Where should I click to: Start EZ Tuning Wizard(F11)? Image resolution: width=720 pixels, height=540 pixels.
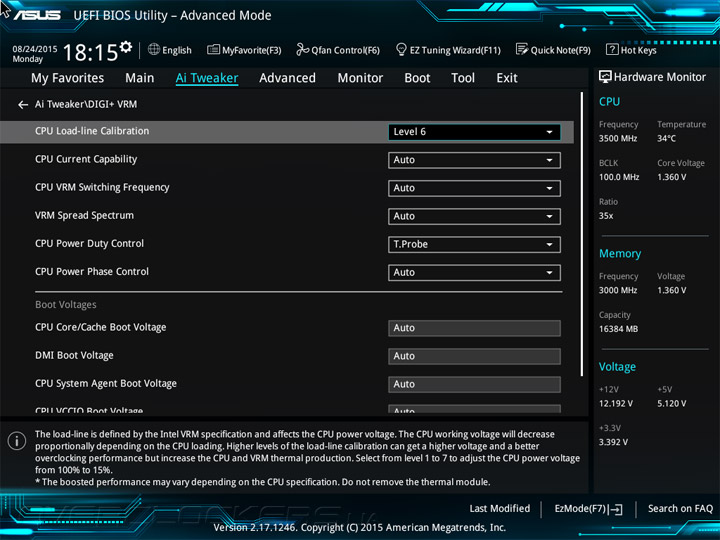[455, 50]
